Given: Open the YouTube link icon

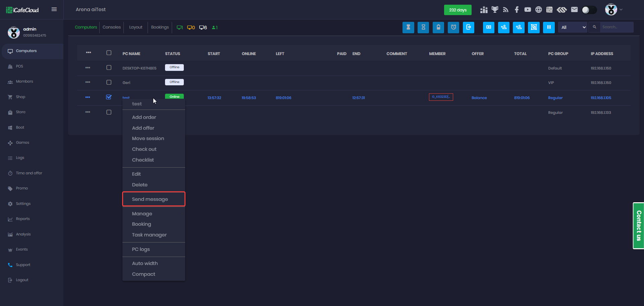Looking at the screenshot, I should coord(528,10).
